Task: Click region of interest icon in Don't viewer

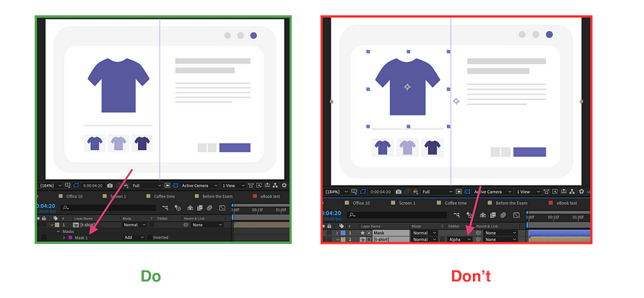Action: pos(458,192)
